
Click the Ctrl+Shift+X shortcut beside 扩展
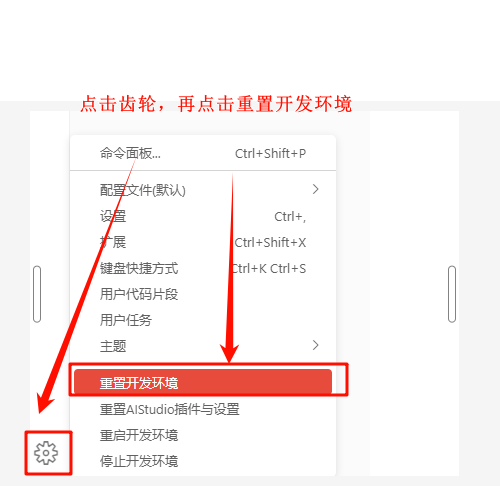point(270,243)
